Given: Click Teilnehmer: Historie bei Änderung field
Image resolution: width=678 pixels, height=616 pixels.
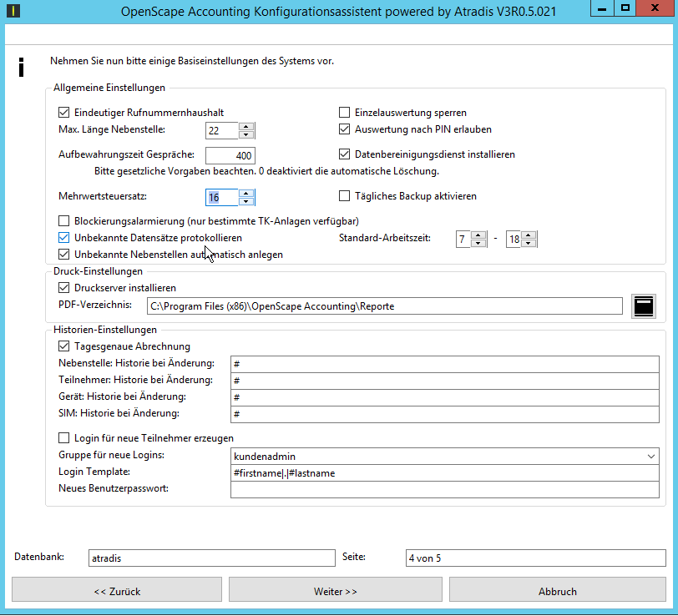Looking at the screenshot, I should (x=444, y=381).
